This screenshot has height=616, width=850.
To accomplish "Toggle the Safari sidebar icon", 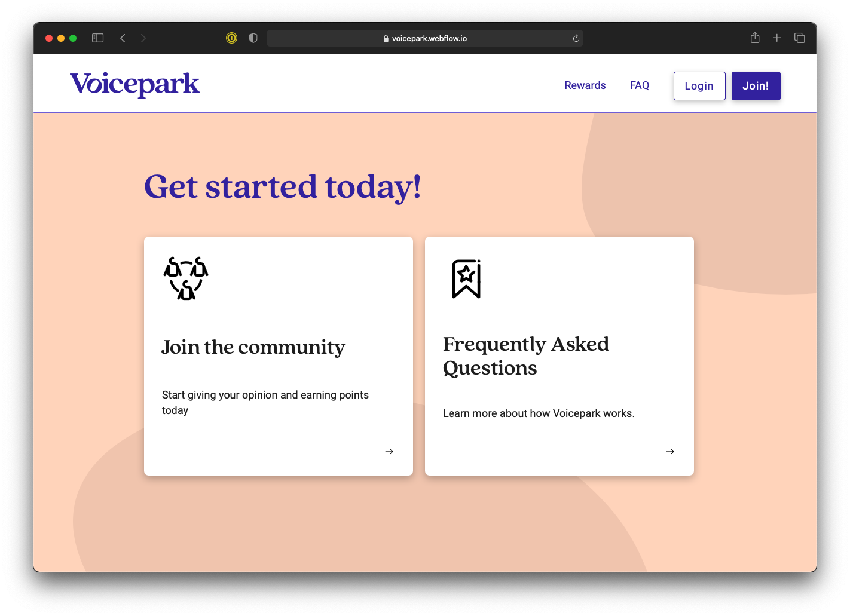I will (x=98, y=38).
